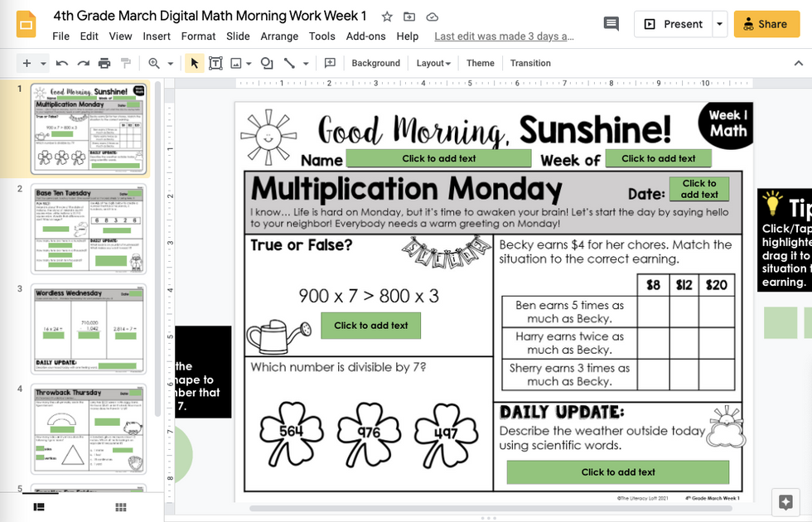Viewport: 812px width, 522px height.
Task: Open comment history
Action: [611, 24]
